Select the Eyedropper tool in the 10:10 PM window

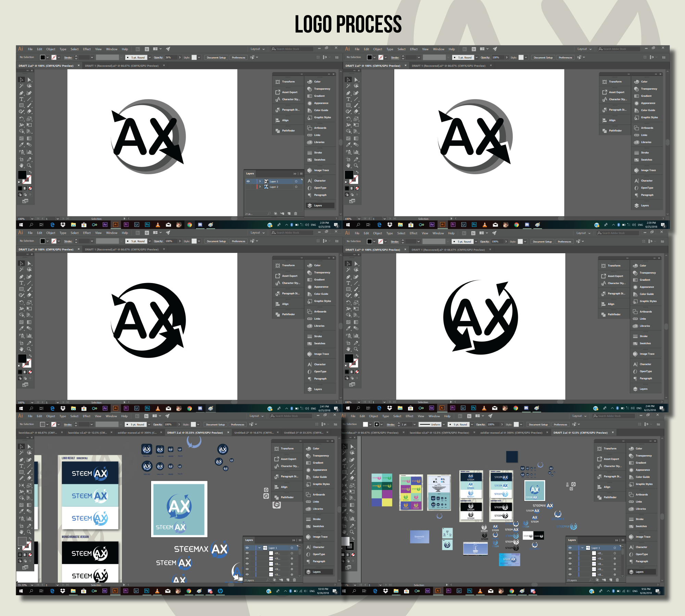(22, 511)
